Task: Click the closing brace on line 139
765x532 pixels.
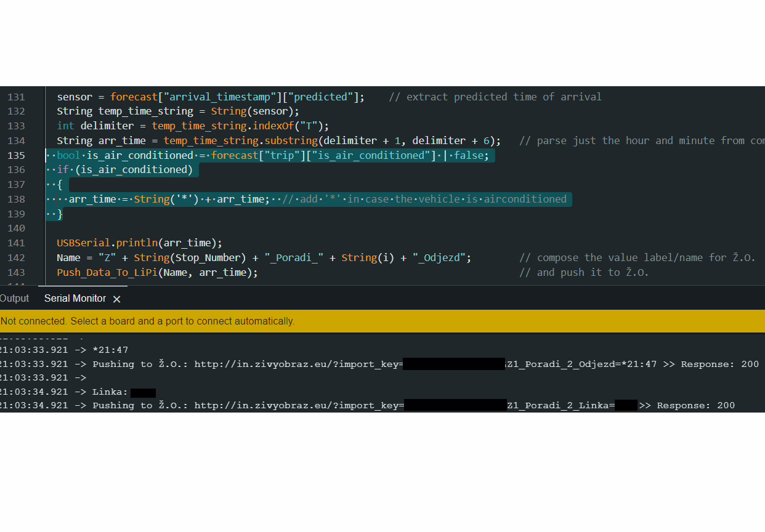Action: pos(60,214)
